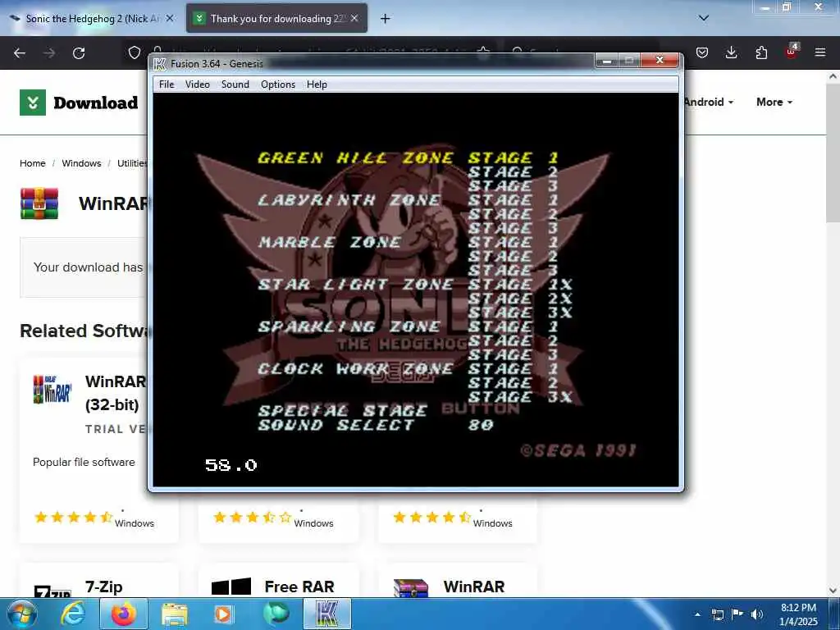Select Labyrinth Zone level entry
The image size is (840, 630).
pos(349,200)
